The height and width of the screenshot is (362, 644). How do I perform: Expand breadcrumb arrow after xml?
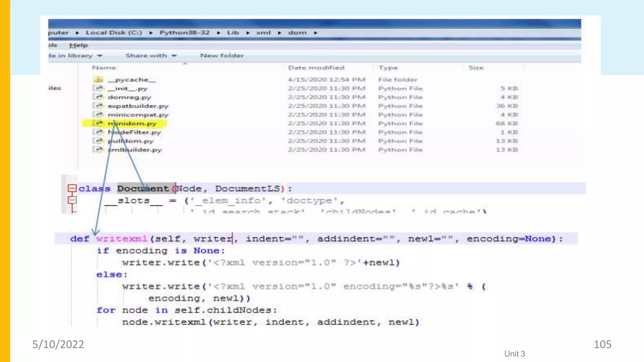pos(279,33)
